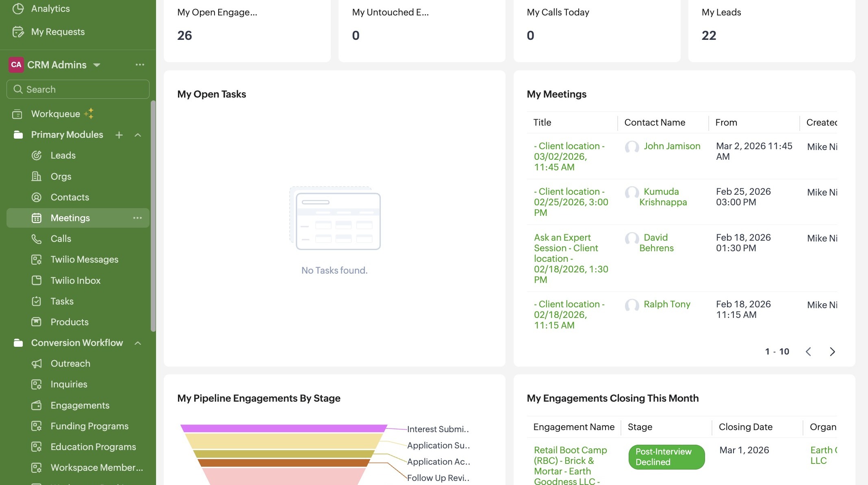The image size is (868, 485).
Task: Open CRM Admins more options ellipsis
Action: 140,65
